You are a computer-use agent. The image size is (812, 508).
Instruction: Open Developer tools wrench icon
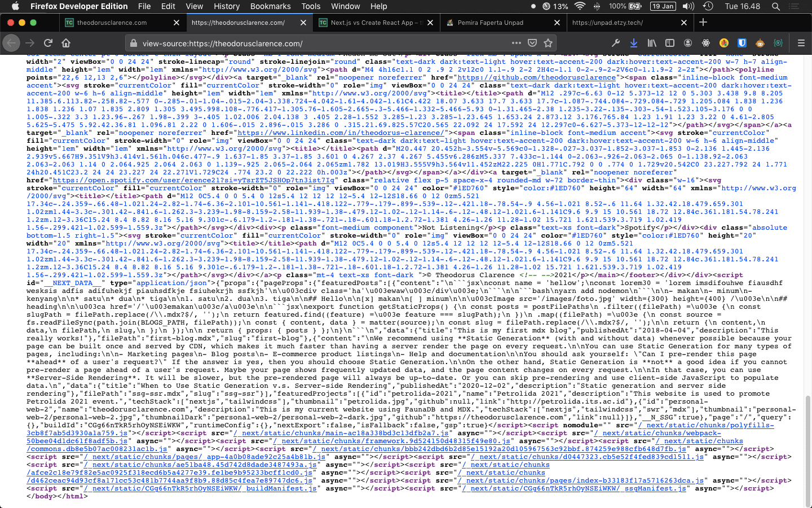click(616, 43)
